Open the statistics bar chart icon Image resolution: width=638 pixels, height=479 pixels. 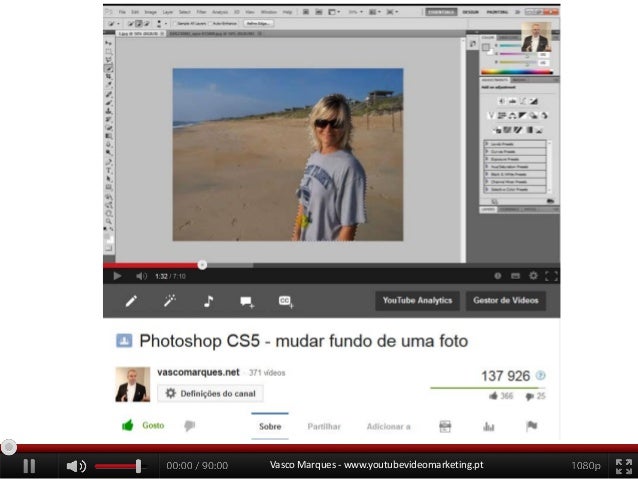489,426
